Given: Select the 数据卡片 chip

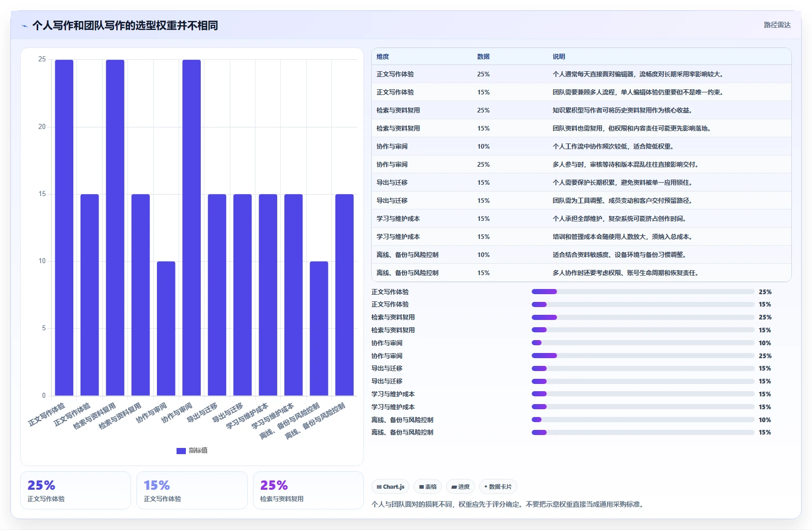Looking at the screenshot, I should click(x=498, y=487).
